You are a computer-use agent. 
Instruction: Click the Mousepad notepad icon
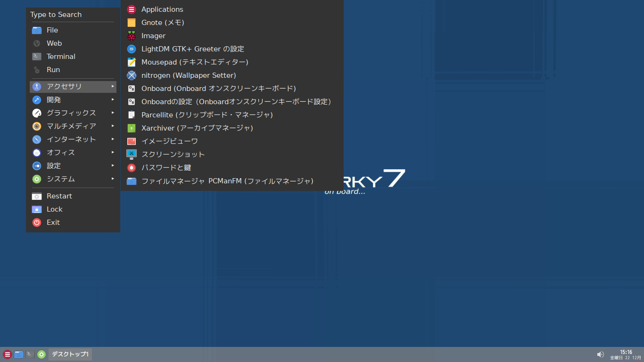point(132,62)
